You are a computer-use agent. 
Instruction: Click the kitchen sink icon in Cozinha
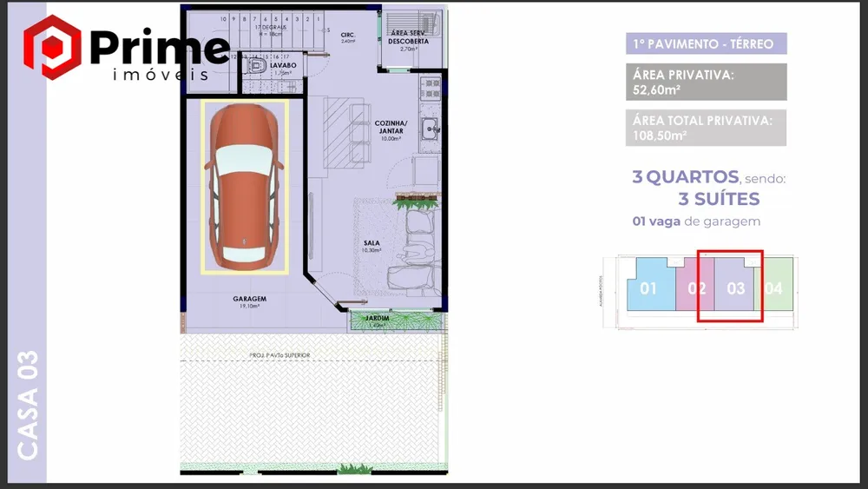point(431,129)
